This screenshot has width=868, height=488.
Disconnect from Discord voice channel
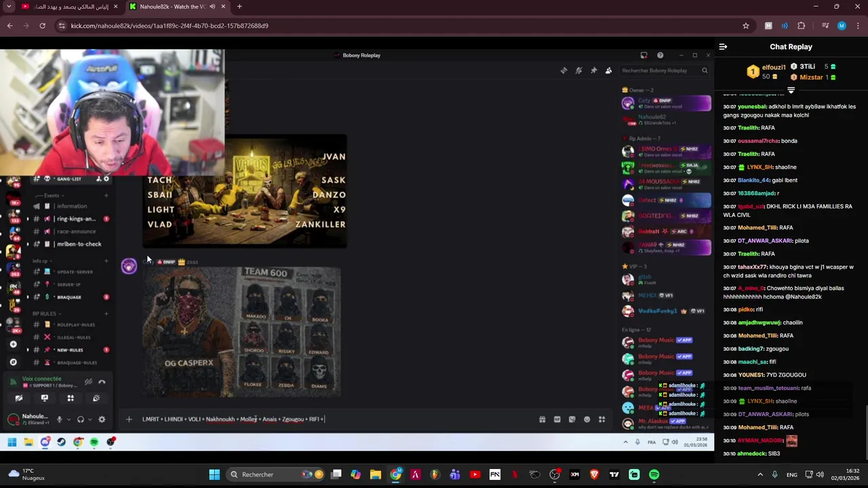tap(102, 382)
